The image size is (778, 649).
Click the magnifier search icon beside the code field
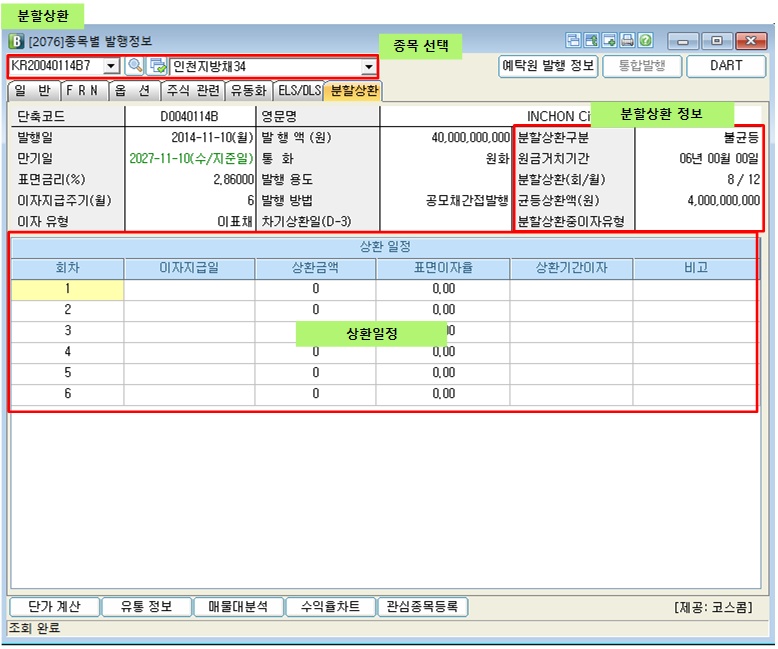[134, 66]
